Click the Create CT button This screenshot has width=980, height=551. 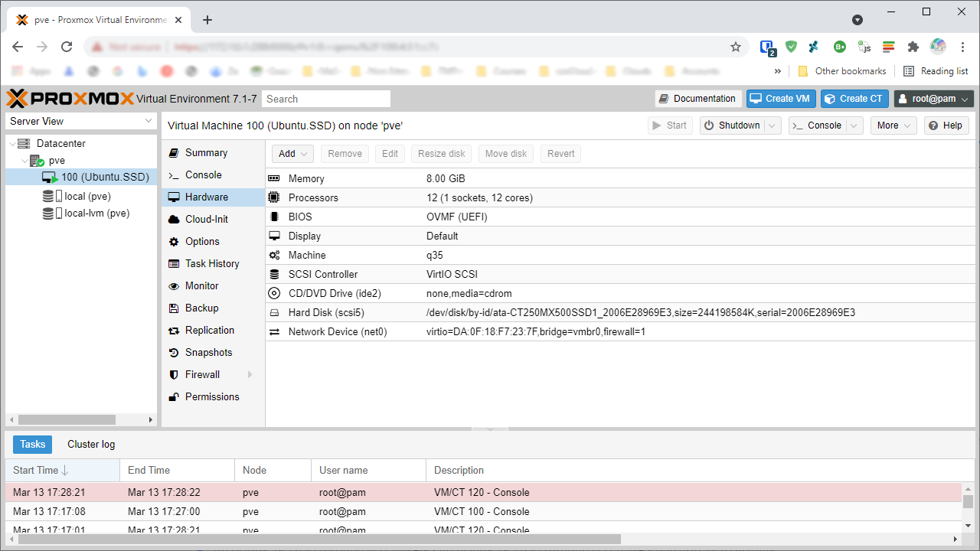pos(854,99)
